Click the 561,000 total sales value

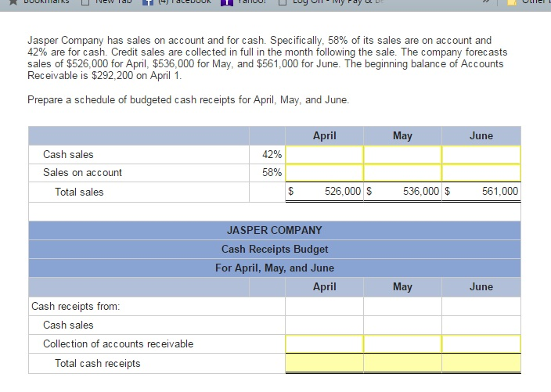click(x=500, y=192)
